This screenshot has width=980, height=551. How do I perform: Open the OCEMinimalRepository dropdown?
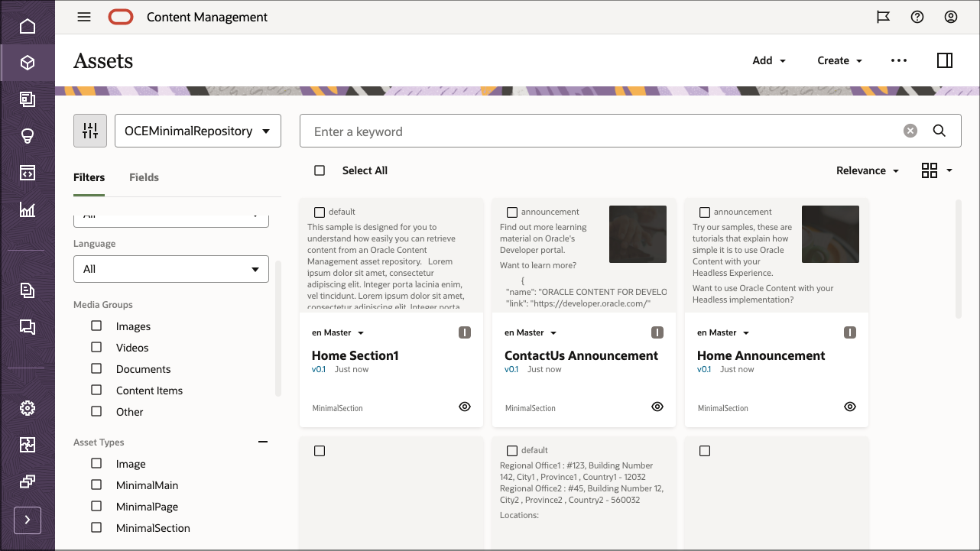pyautogui.click(x=197, y=131)
